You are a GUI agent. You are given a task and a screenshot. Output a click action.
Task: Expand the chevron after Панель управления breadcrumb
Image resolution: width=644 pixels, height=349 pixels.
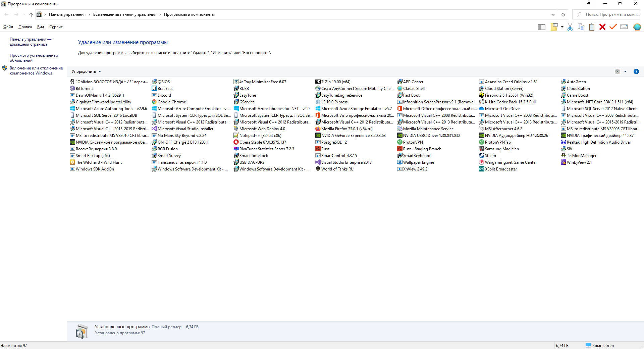[x=89, y=14]
